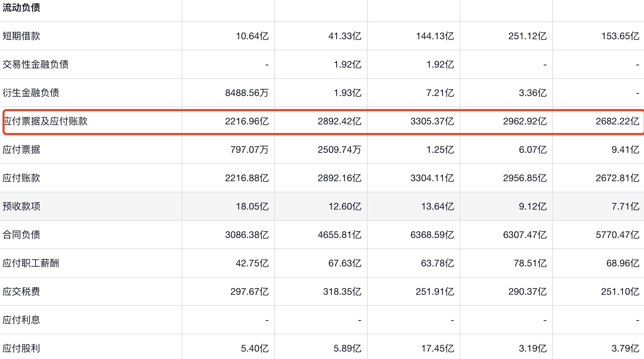Click the 应付股利 row label
The image size is (644, 359).
click(21, 348)
